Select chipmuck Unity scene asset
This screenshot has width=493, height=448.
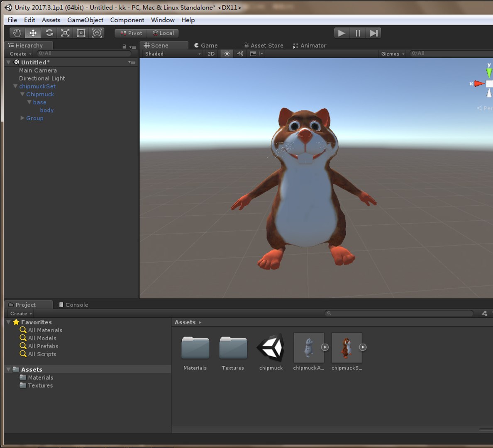[271, 348]
